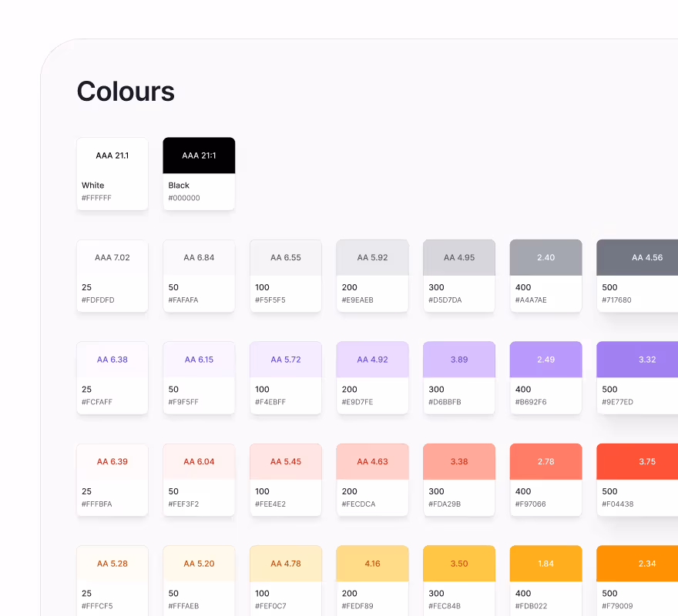Select the orange 500 swatch labelled 2.34

pos(637,581)
